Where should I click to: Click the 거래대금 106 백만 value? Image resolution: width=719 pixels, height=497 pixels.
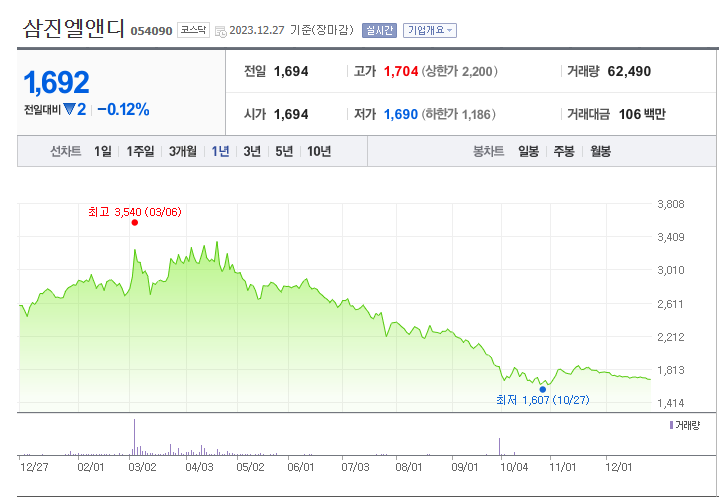(642, 114)
